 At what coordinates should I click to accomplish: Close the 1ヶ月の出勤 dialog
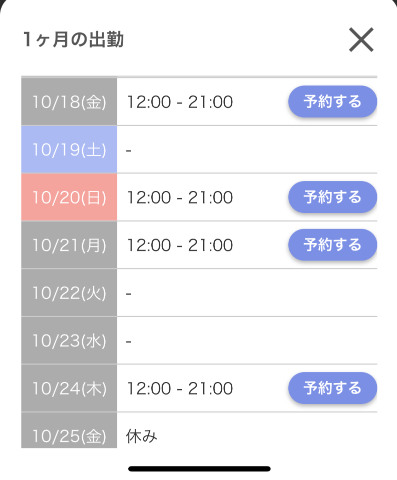361,40
